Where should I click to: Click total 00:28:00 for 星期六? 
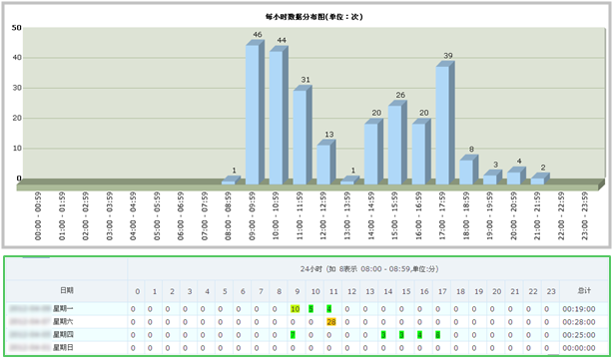(579, 322)
